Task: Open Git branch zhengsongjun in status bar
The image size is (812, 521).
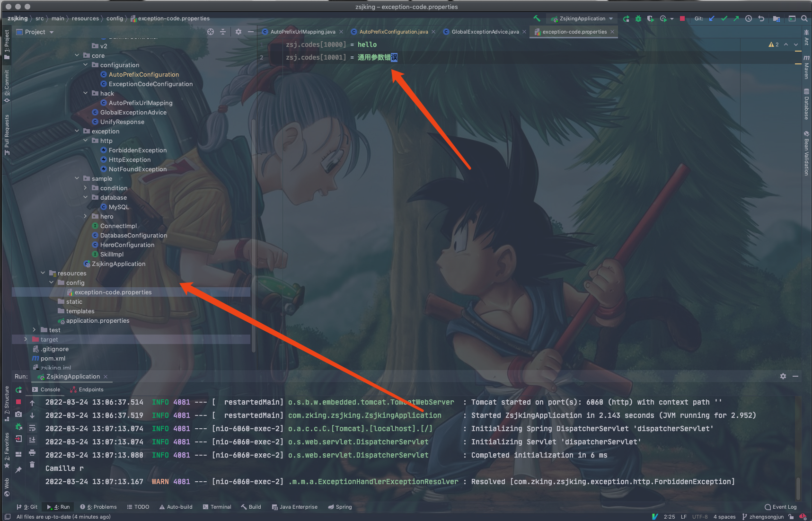Action: [x=763, y=517]
